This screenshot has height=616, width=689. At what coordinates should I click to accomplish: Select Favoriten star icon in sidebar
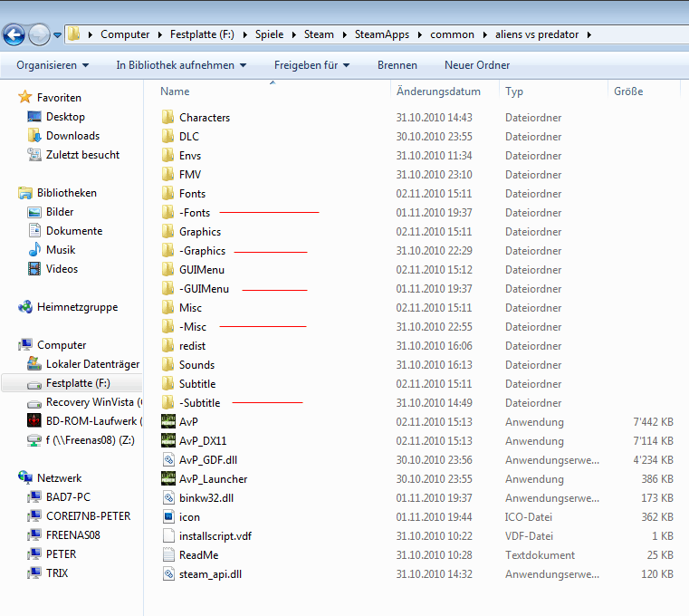(25, 97)
